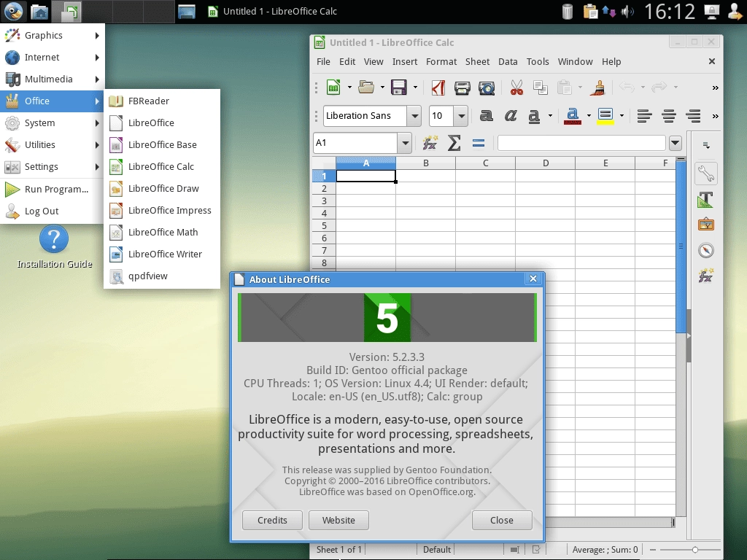Open the font color dropdown arrow

(589, 116)
